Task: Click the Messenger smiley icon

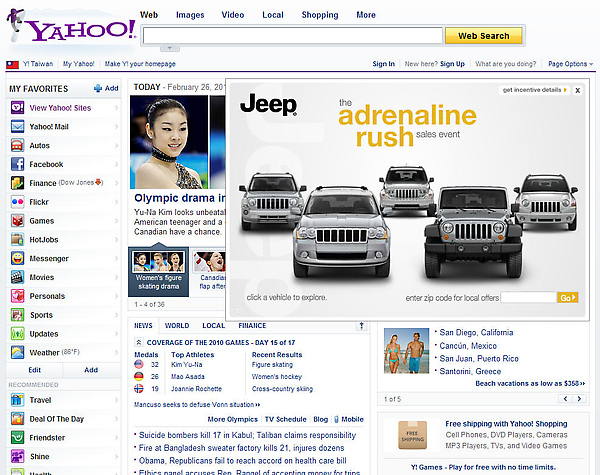Action: pos(18,258)
